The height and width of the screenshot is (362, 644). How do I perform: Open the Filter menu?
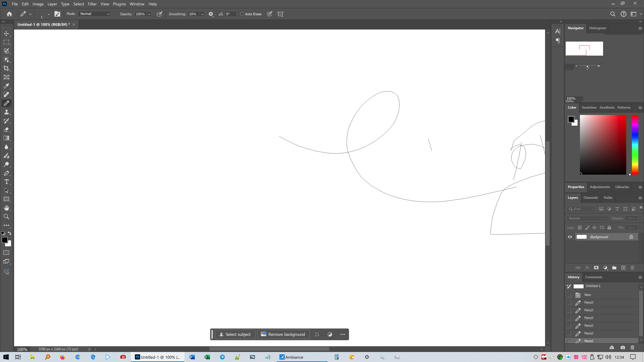(x=92, y=4)
